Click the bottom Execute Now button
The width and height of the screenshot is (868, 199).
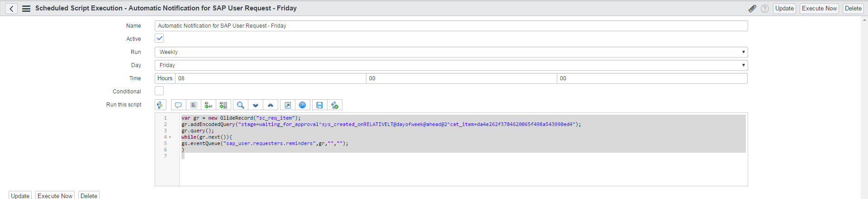tap(55, 196)
